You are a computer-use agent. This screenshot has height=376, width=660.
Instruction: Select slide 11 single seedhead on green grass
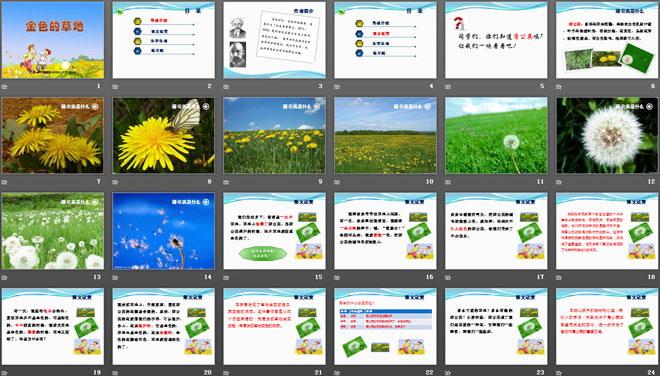[496, 136]
